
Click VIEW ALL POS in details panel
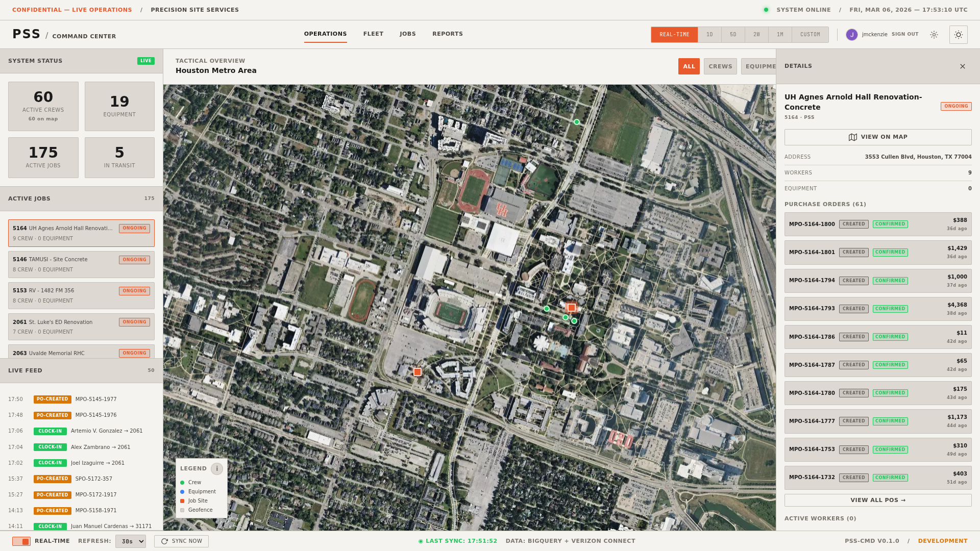point(877,500)
